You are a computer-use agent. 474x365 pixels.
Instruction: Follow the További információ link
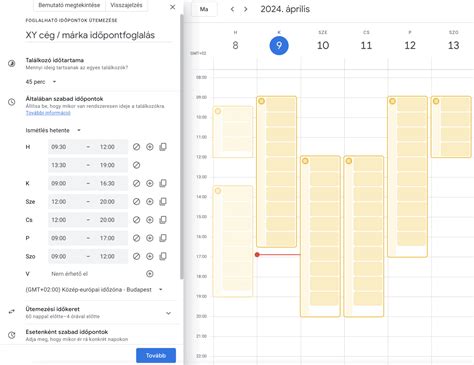(48, 113)
